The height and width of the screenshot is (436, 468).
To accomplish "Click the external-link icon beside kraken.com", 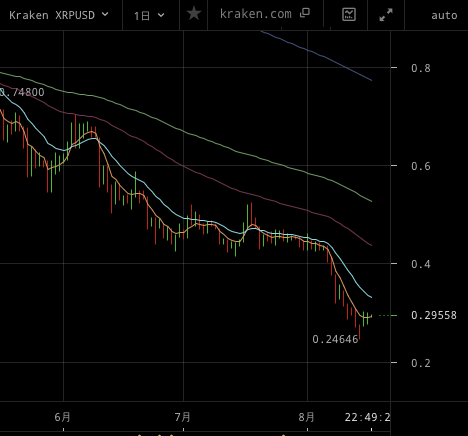I will (x=305, y=13).
